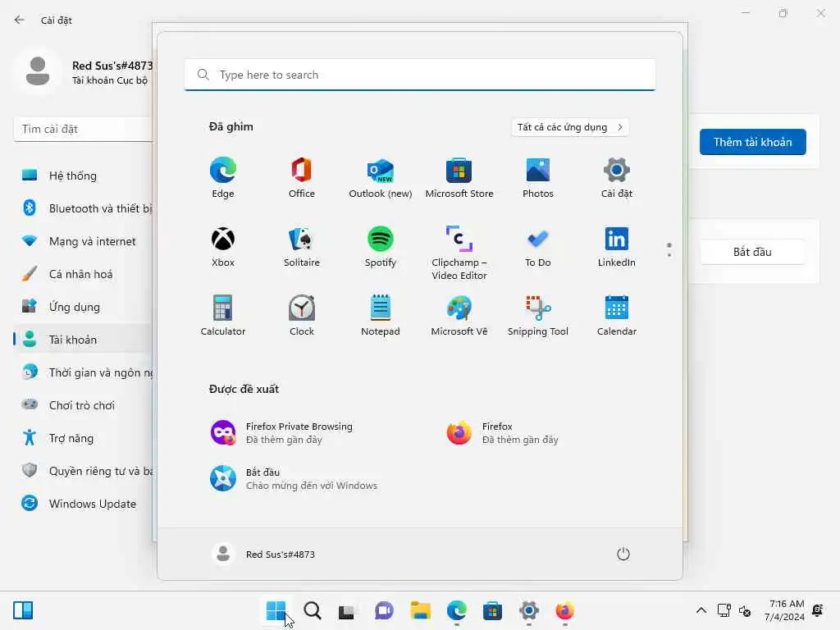This screenshot has height=630, width=840.
Task: Open Red Sus's#4873 user account menu
Action: (x=263, y=554)
